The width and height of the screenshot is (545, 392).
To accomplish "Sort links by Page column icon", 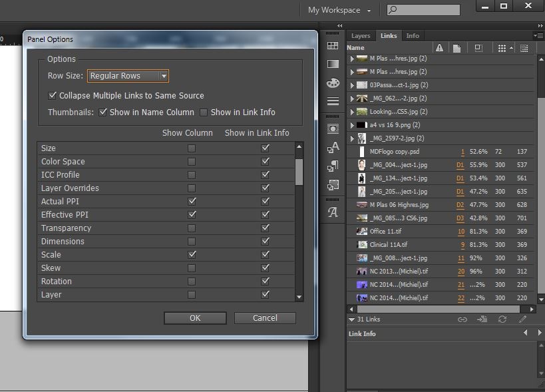I will click(x=456, y=48).
